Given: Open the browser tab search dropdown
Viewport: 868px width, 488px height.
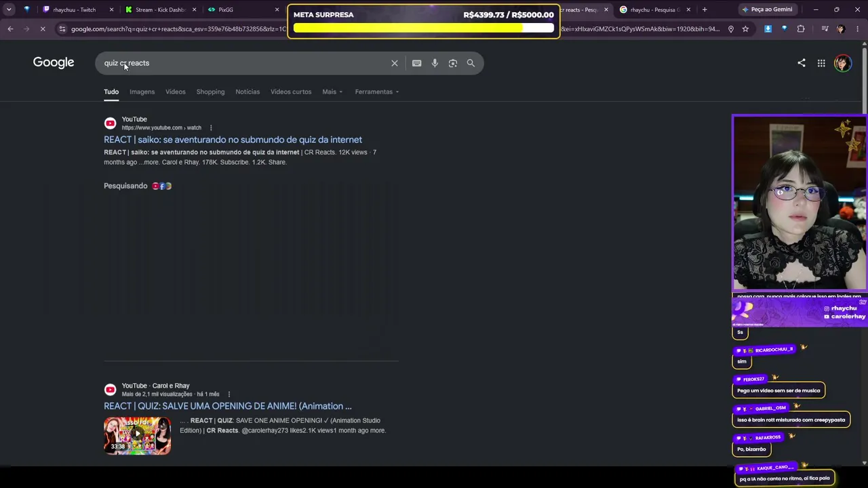Looking at the screenshot, I should [9, 9].
